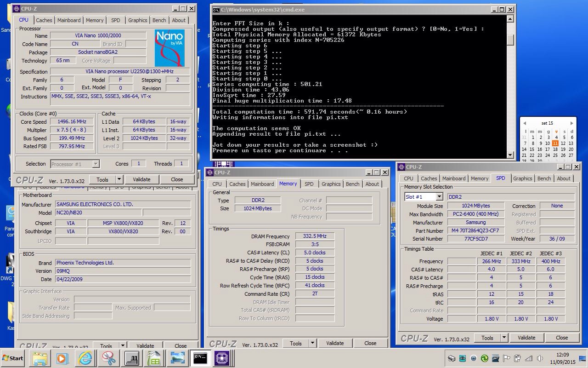This screenshot has height=368, width=588.
Task: Click Specification VIA Nano processor U2250 field
Action: point(120,71)
